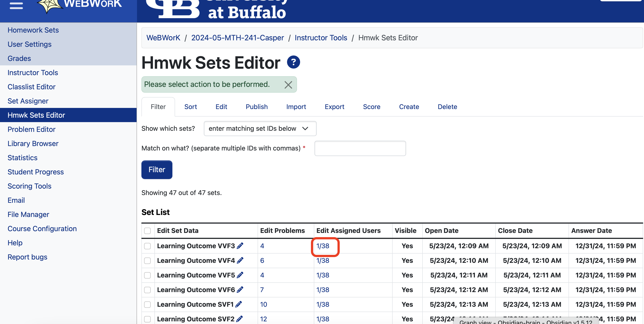Screen dimensions: 644x324
Task: Click pencil icon for Learning Outcome SVF2
Action: point(239,319)
